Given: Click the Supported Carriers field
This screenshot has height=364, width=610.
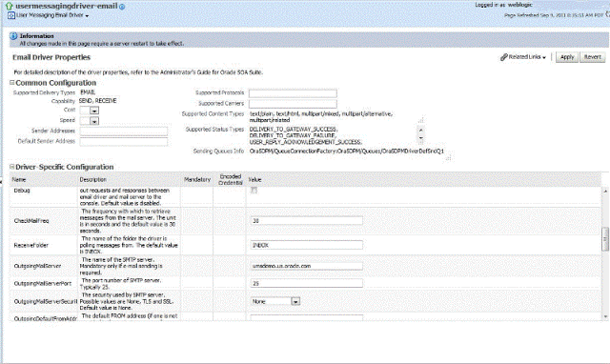Looking at the screenshot, I should (293, 104).
